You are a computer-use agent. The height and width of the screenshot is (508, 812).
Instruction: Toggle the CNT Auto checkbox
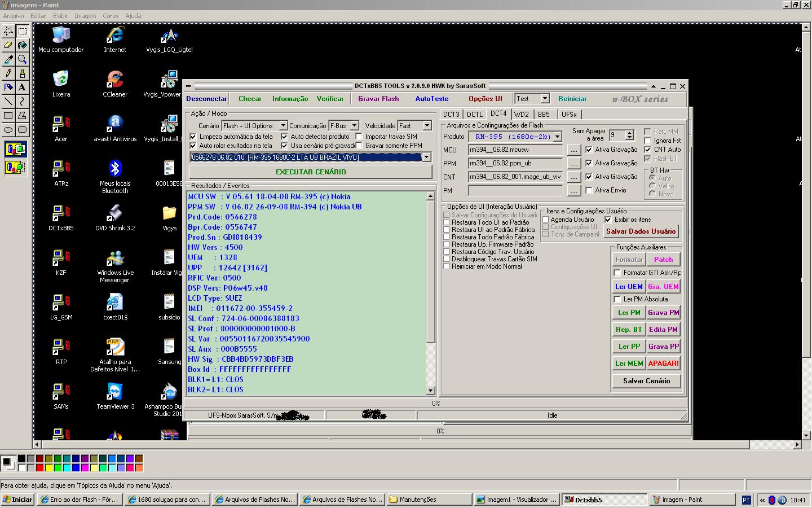[x=648, y=150]
